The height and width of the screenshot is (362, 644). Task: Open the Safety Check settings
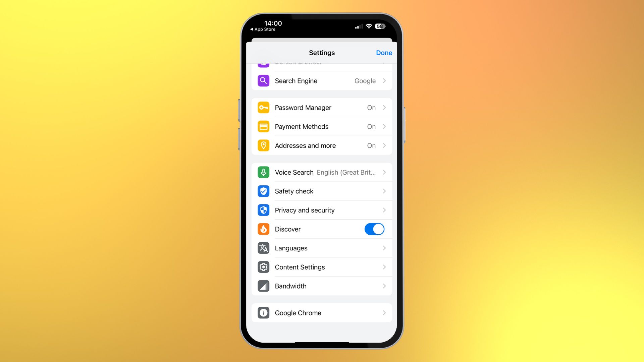[322, 191]
